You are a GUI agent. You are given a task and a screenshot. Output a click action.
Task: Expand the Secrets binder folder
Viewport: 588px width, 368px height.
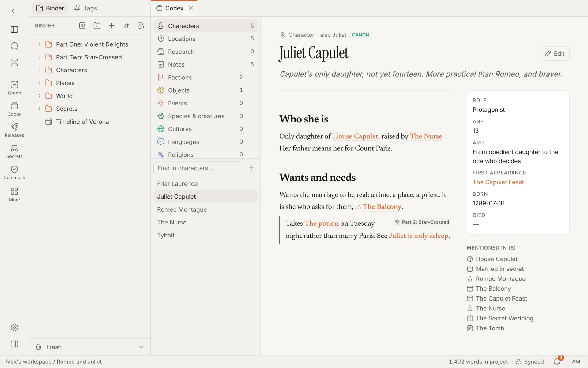tap(39, 109)
